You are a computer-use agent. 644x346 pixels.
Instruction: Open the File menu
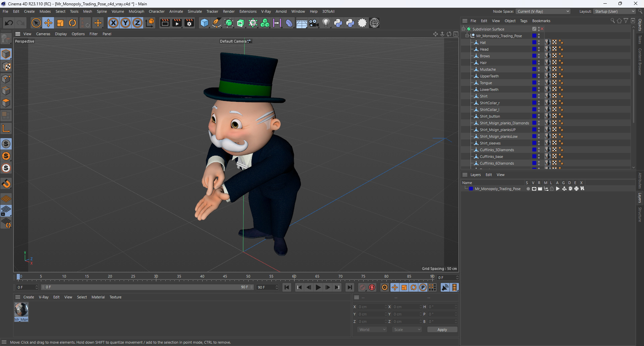5,11
